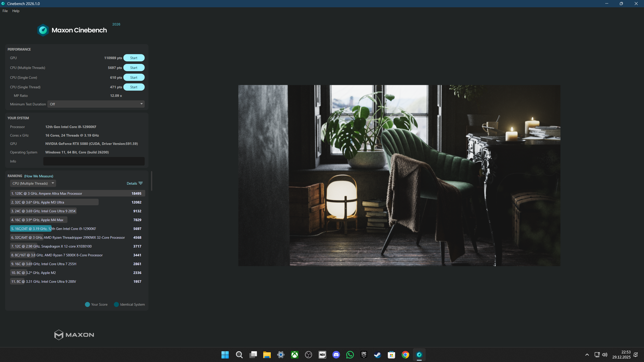Open WhatsApp from the taskbar
This screenshot has height=362, width=644.
click(350, 355)
